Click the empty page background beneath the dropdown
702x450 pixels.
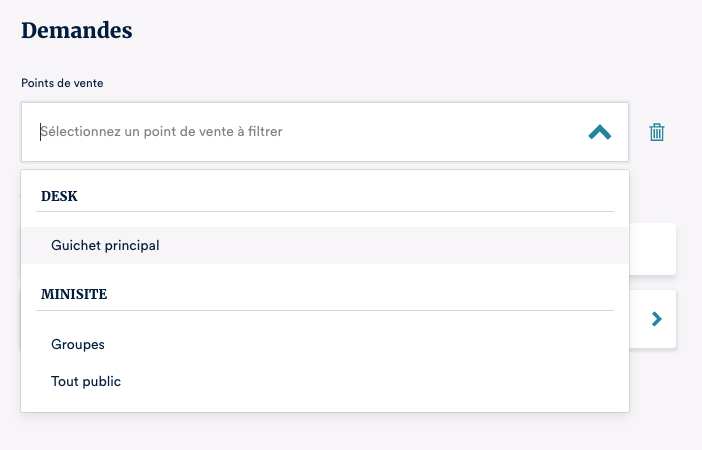click(350, 432)
